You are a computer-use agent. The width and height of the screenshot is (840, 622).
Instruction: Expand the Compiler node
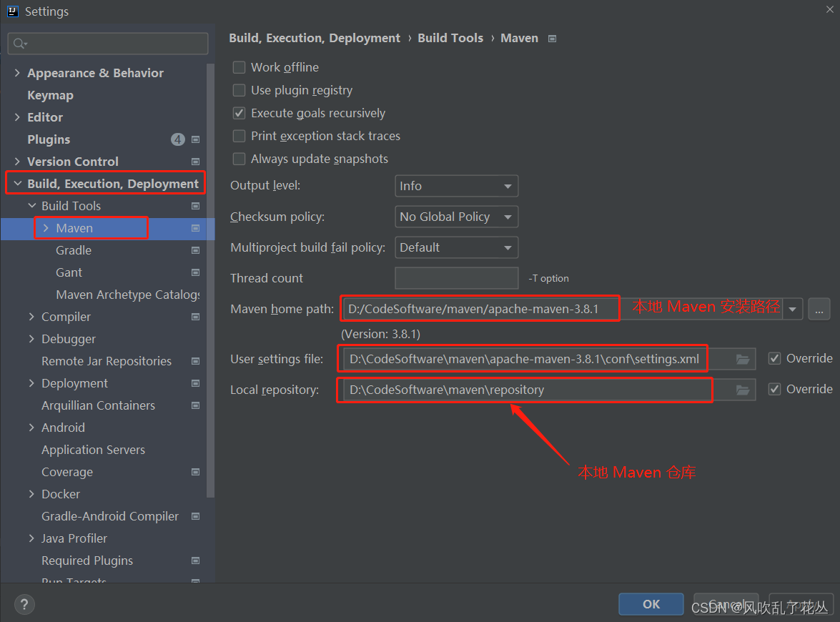[31, 317]
